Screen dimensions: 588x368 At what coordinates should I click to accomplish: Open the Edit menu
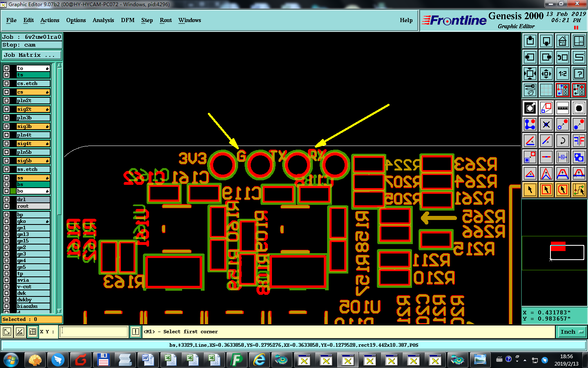click(x=29, y=20)
